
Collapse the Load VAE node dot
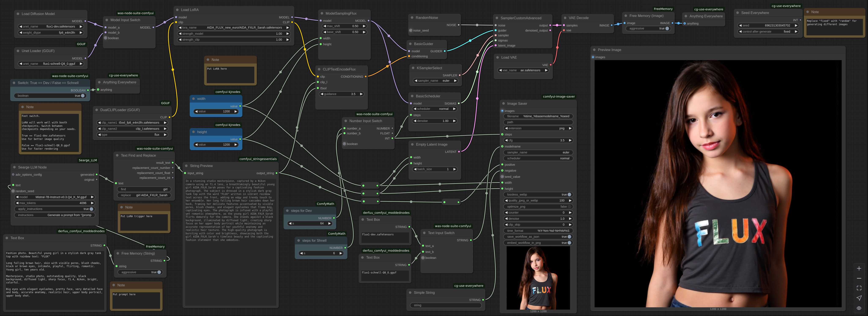coord(498,58)
